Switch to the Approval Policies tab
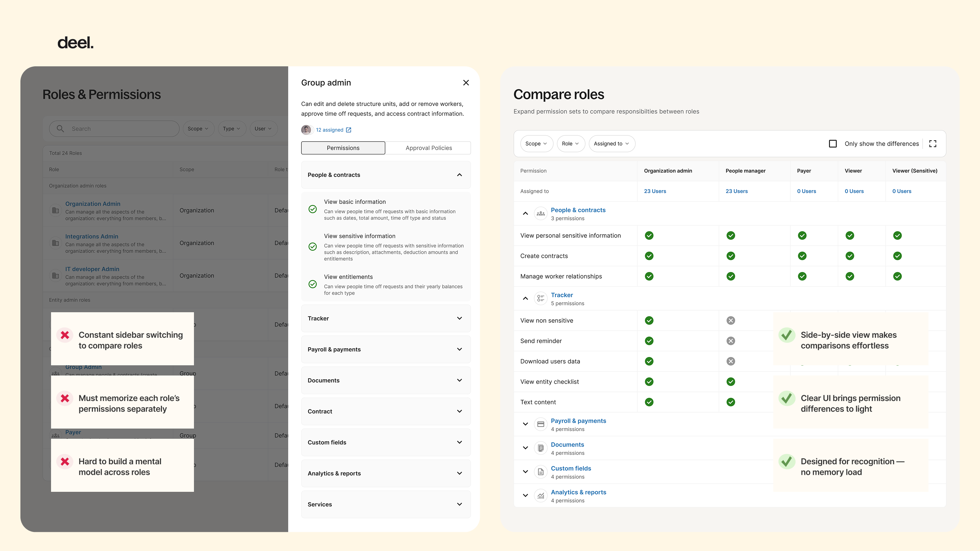This screenshot has height=551, width=980. (x=428, y=148)
